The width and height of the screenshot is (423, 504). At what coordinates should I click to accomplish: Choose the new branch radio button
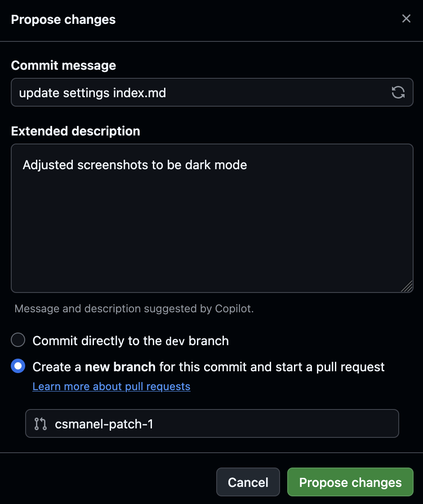[18, 366]
